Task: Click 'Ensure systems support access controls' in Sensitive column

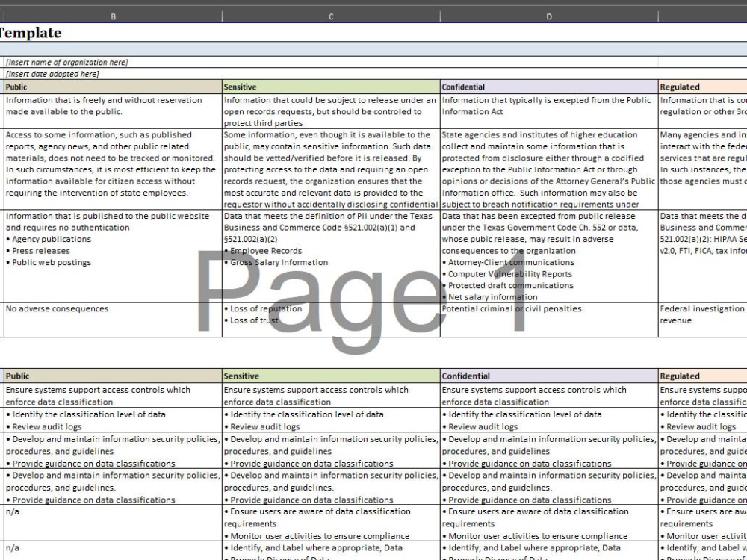Action: coord(331,395)
